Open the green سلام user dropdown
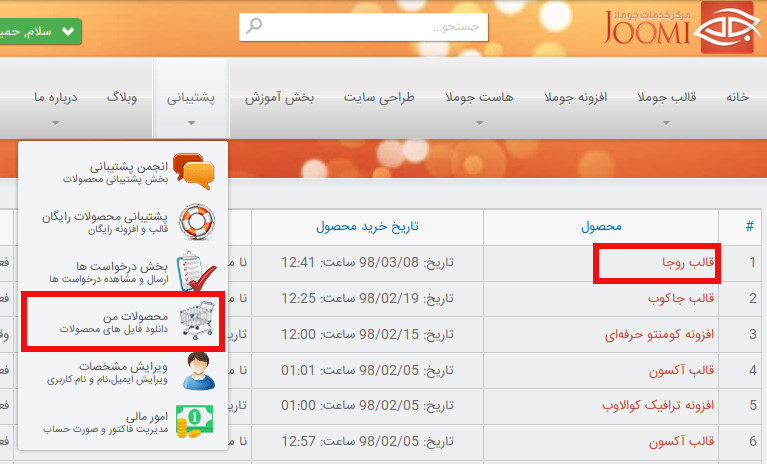Image resolution: width=767 pixels, height=464 pixels. click(39, 31)
